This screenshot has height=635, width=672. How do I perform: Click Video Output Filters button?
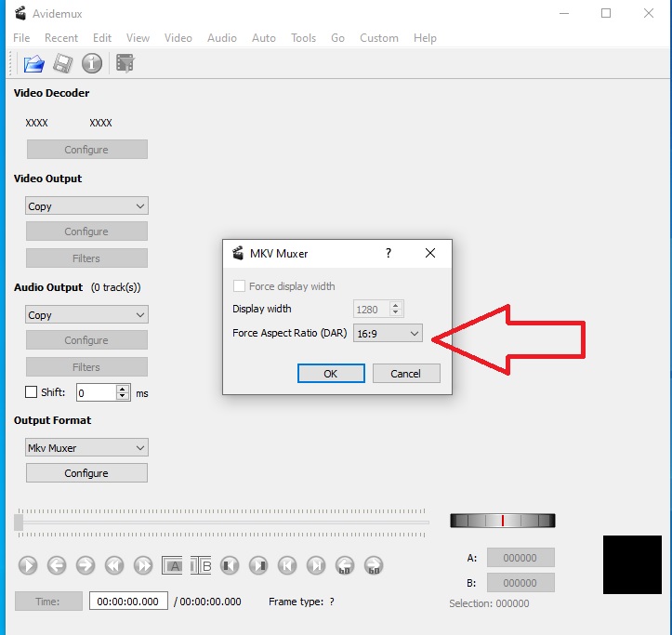[86, 258]
